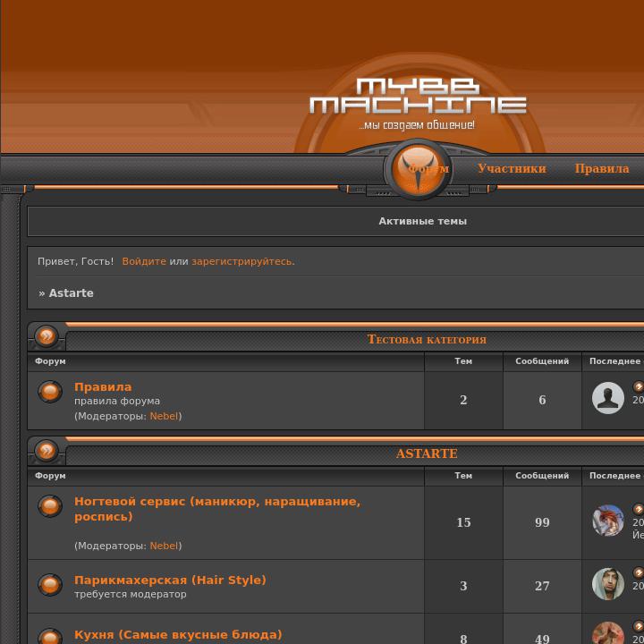
Task: Open Кухня (Самые вкусные блюда) forum link
Action: pyautogui.click(x=178, y=634)
